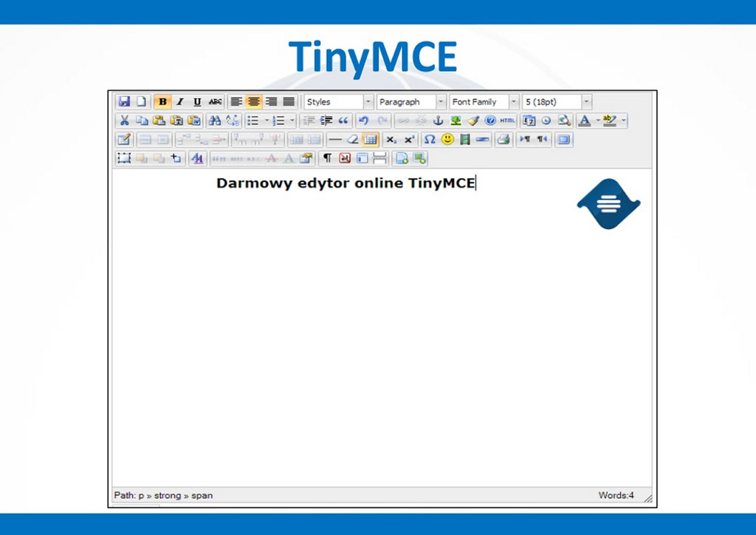The width and height of the screenshot is (756, 535).
Task: Open the 5 (18pt) font size dropdown
Action: pos(557,102)
